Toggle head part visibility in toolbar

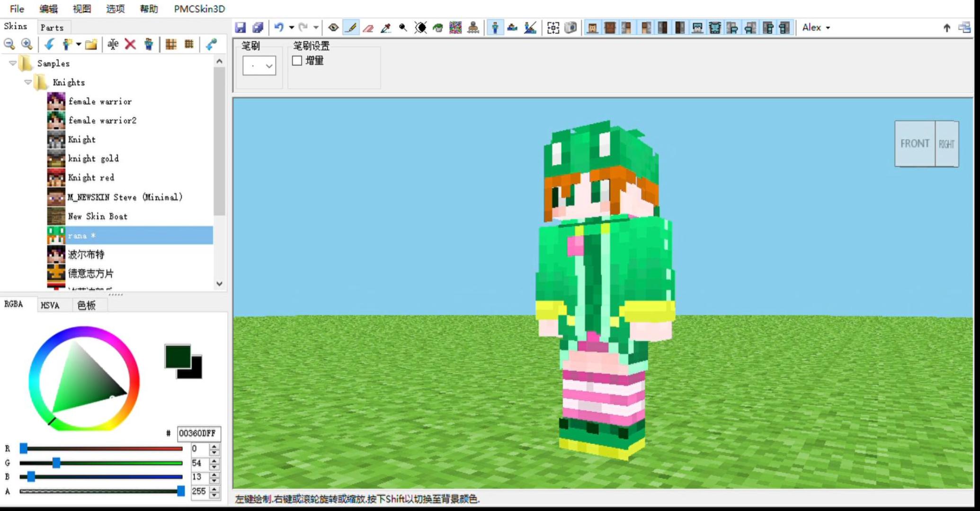(592, 28)
